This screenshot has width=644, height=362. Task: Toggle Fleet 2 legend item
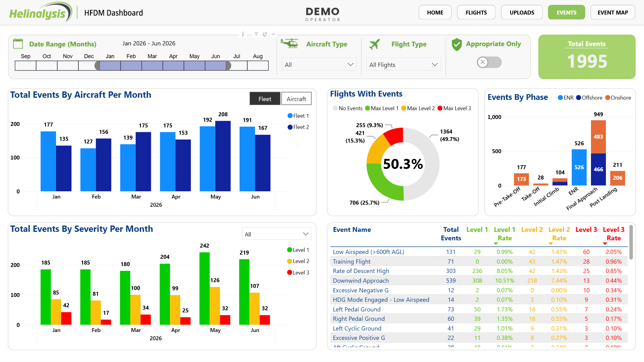[298, 127]
